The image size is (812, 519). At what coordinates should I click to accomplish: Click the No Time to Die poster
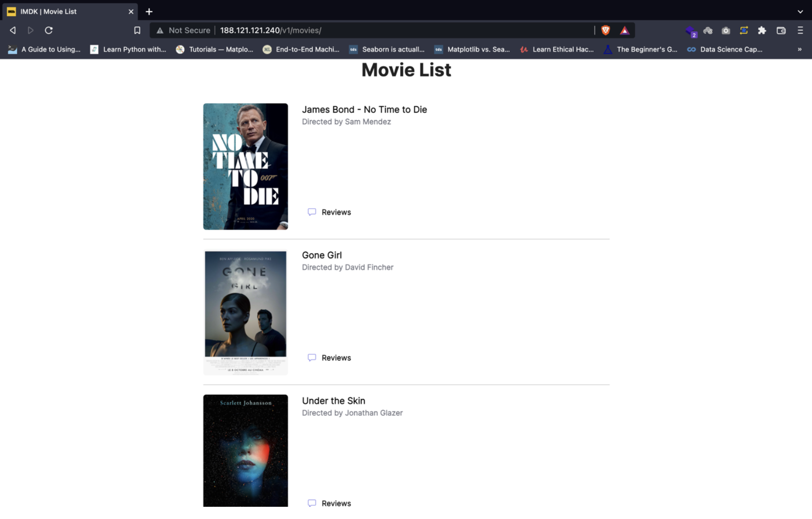[246, 166]
